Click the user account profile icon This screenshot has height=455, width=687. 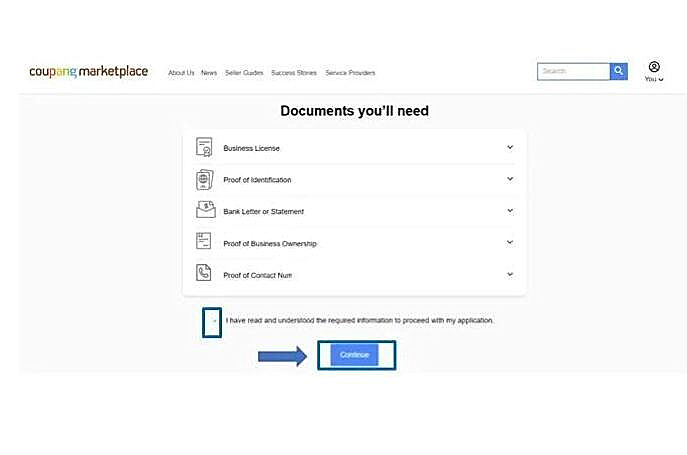tap(654, 67)
